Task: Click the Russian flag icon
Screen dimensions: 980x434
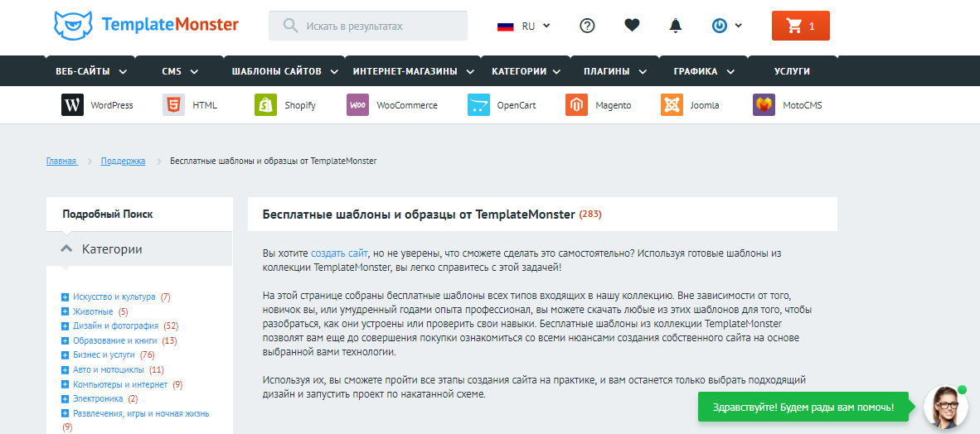Action: tap(505, 27)
